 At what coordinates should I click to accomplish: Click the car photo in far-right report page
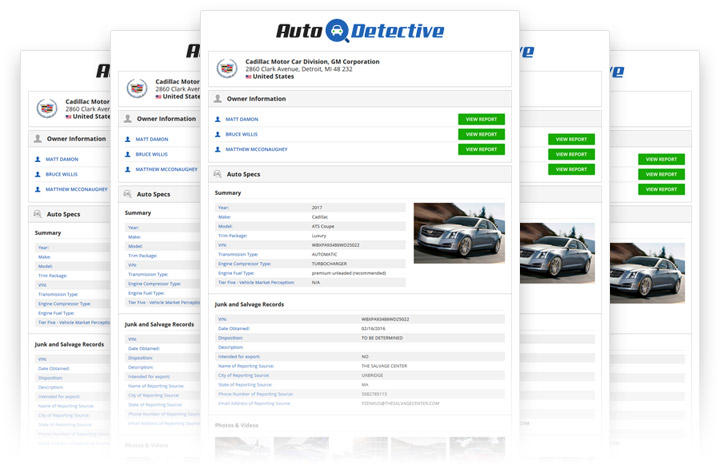tap(647, 273)
